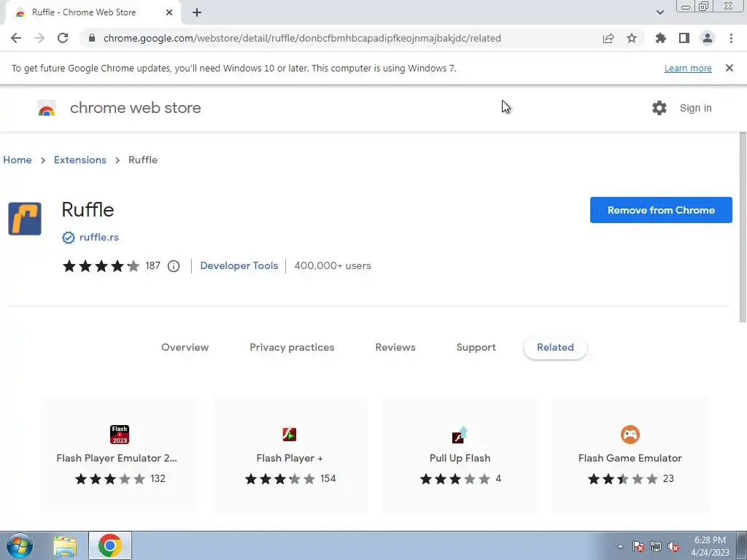Click the Flash Player + icon
The width and height of the screenshot is (747, 560).
[x=289, y=435]
